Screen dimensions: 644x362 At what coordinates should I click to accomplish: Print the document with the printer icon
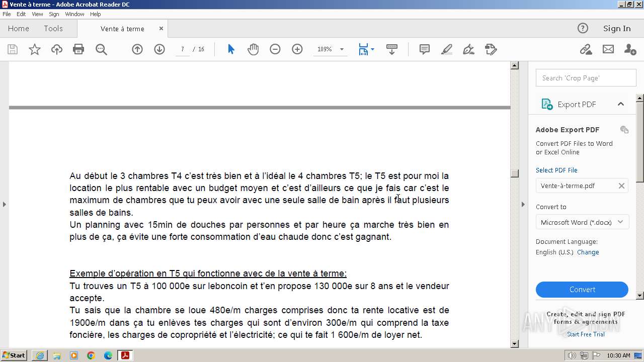click(78, 49)
